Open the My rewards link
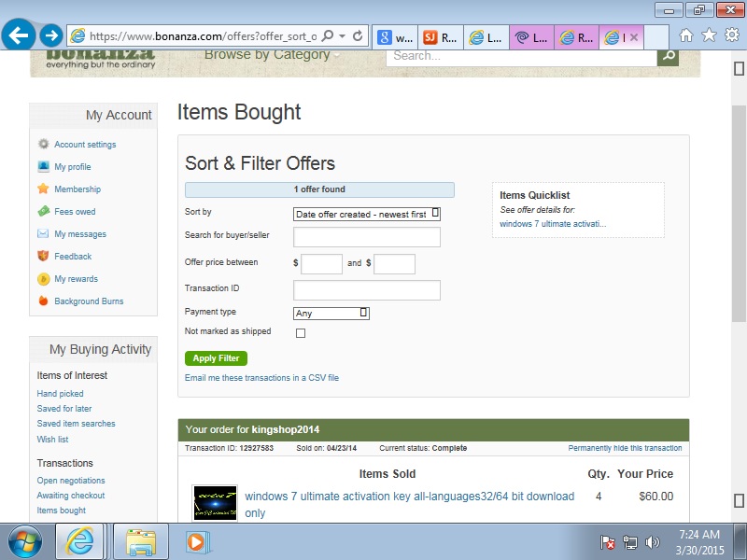Viewport: 747px width, 560px height. click(76, 278)
